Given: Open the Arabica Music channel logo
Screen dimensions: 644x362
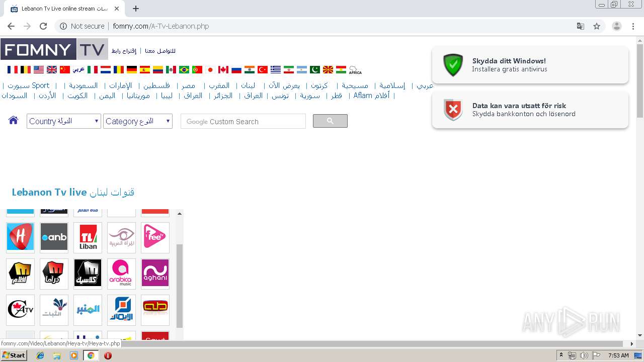Looking at the screenshot, I should coord(121,273).
